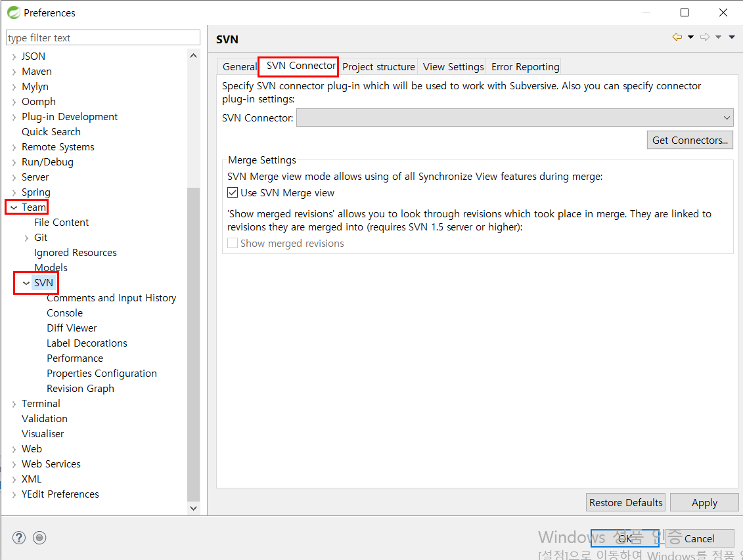Viewport: 743px width, 560px height.
Task: Expand the Terminal tree node
Action: point(14,404)
